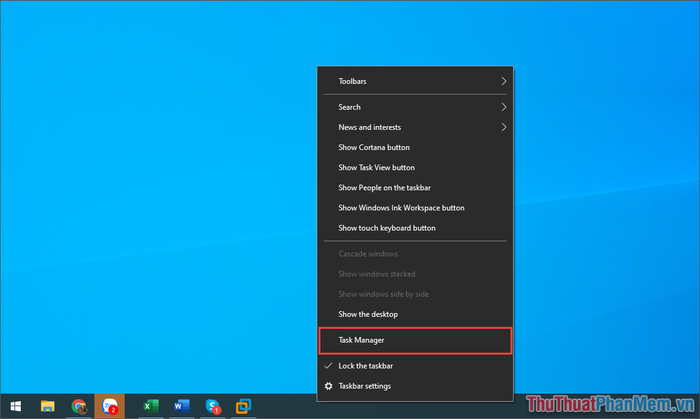Toggle Show Cortana button
The height and width of the screenshot is (419, 700).
coord(415,147)
